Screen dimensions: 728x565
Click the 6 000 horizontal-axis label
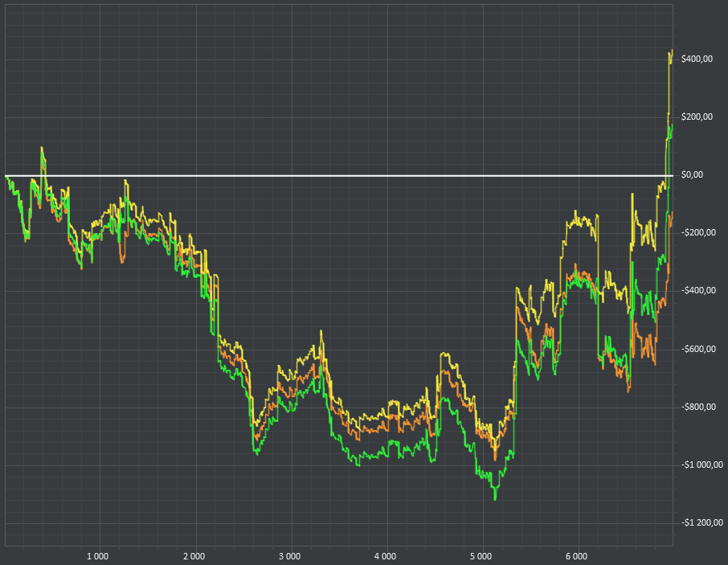tap(577, 556)
